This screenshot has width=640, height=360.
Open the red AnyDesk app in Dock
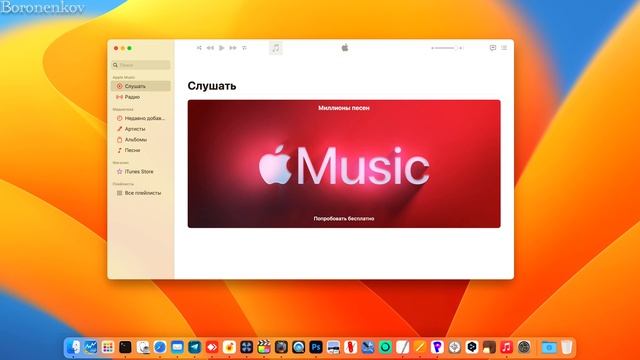tap(212, 347)
